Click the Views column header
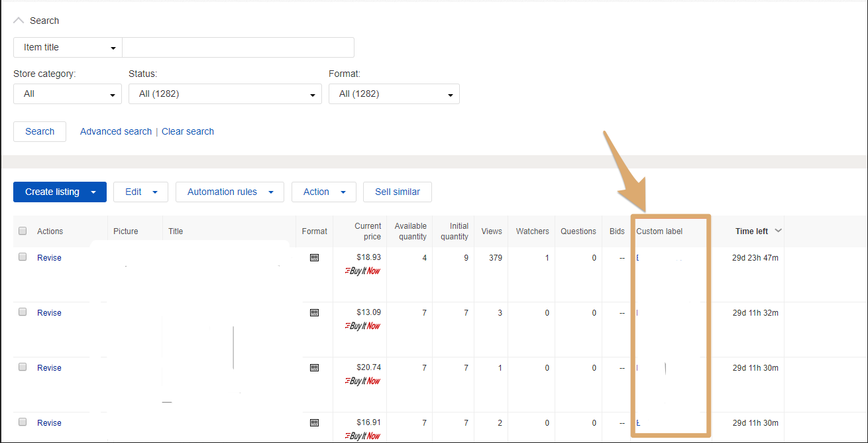 coord(492,231)
